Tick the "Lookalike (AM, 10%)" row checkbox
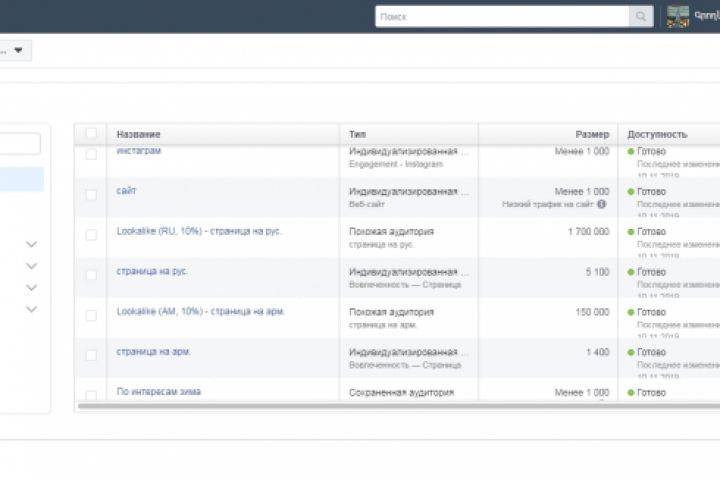 (92, 315)
